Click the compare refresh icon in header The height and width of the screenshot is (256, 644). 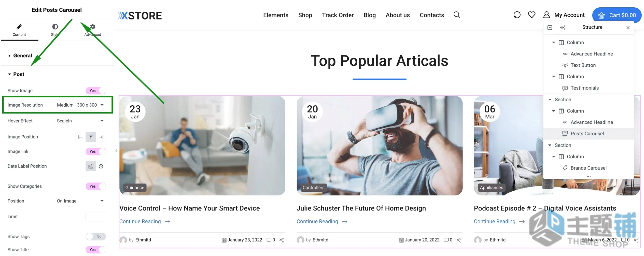pos(517,15)
